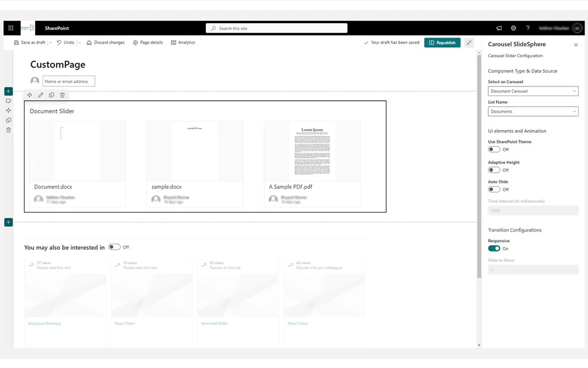Edit the web part with pencil icon
588x368 pixels.
[x=40, y=95]
